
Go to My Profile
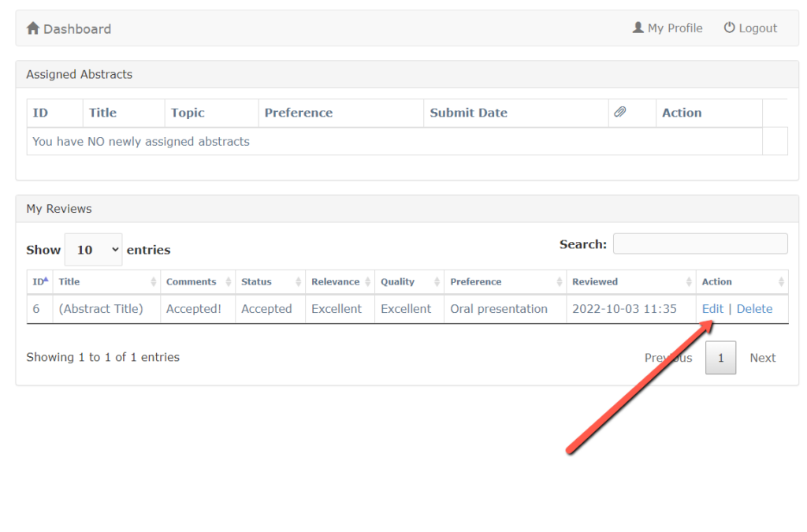(668, 28)
